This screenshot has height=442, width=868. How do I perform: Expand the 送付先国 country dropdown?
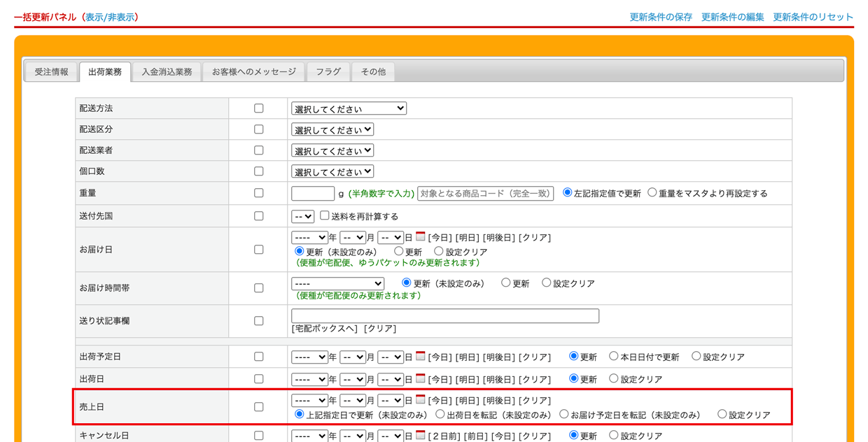pyautogui.click(x=302, y=216)
